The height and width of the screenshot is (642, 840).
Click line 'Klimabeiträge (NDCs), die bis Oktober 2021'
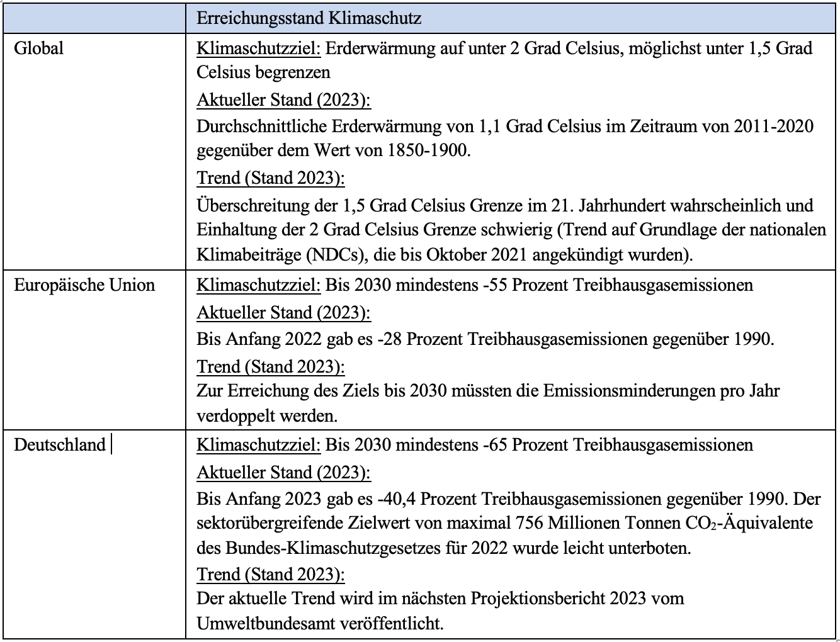click(445, 255)
